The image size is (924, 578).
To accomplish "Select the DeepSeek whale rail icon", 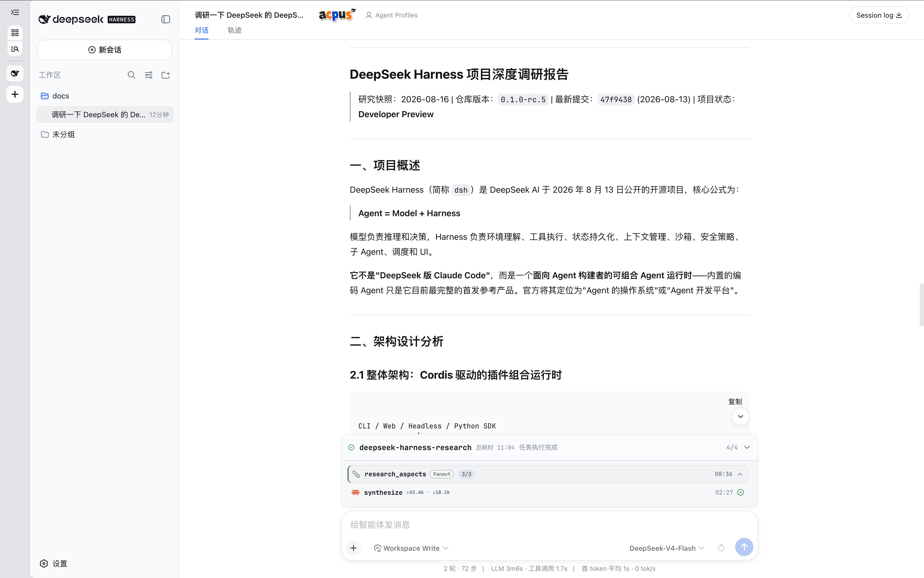I will (15, 73).
